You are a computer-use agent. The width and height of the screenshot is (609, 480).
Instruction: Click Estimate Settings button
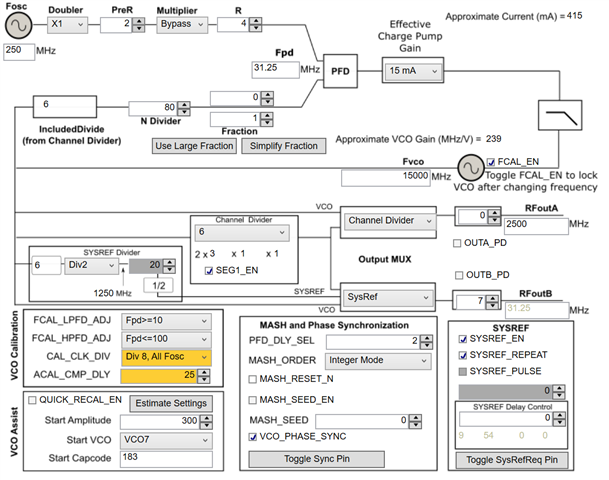click(171, 403)
